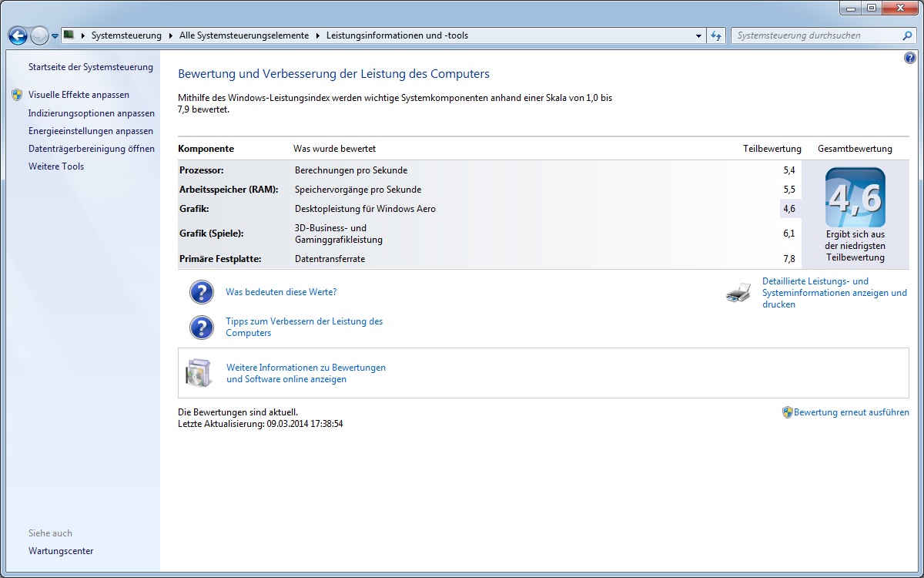Click the shield icon next to Visuelle Effekte
The height and width of the screenshot is (578, 924).
[18, 95]
